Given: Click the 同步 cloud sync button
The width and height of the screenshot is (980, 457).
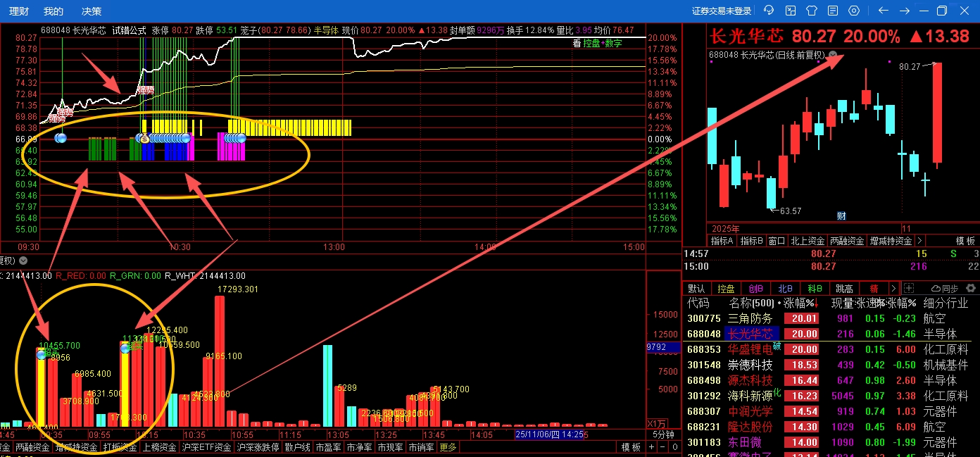Looking at the screenshot, I should tap(944, 289).
